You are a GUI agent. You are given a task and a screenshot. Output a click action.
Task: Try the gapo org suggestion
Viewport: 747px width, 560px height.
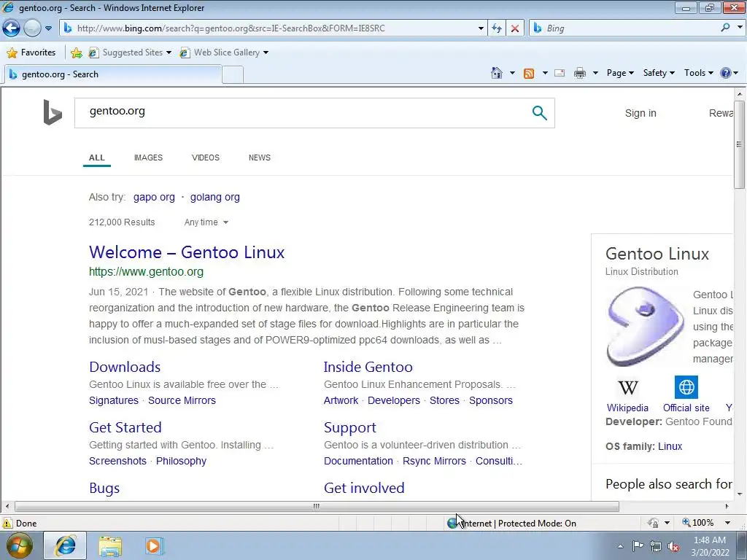pyautogui.click(x=154, y=197)
